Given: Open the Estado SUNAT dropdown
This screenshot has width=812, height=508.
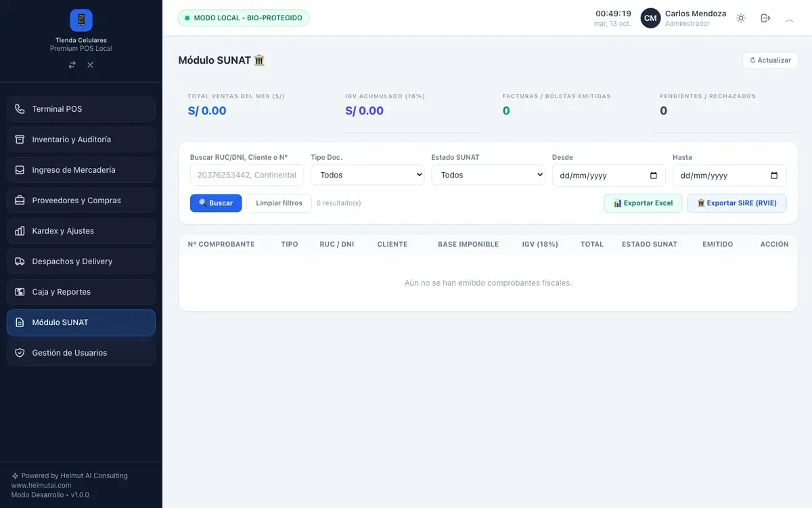Looking at the screenshot, I should coord(488,175).
